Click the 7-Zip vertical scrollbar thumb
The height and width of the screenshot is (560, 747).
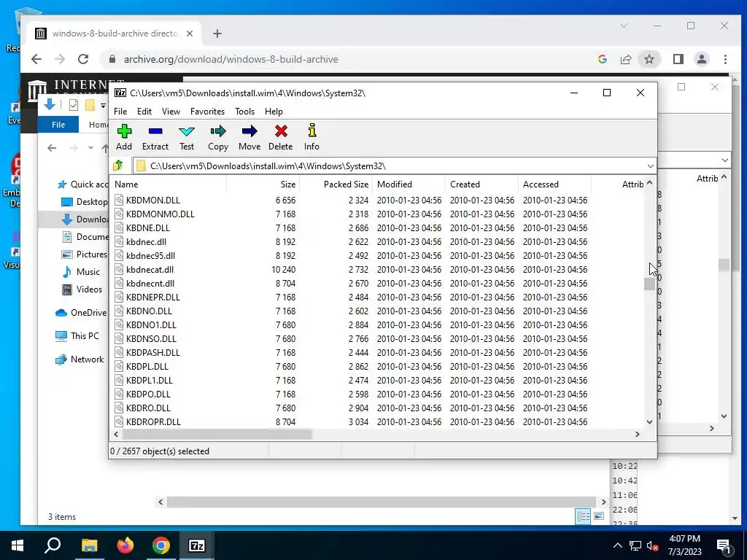649,284
